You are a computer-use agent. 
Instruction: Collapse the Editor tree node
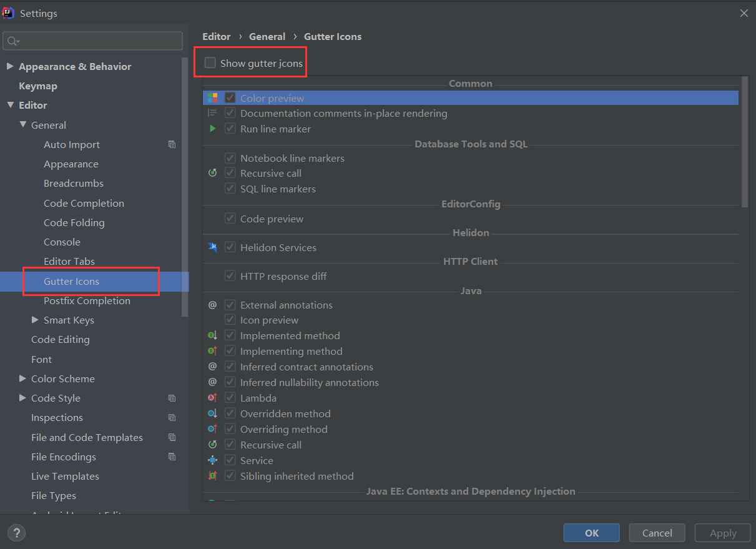point(10,105)
